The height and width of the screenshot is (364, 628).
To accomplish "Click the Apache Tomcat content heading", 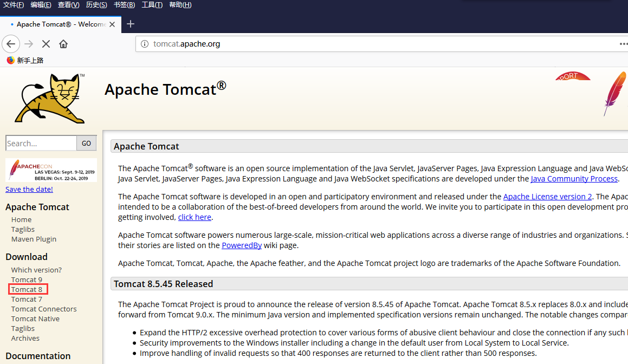I will click(x=146, y=147).
